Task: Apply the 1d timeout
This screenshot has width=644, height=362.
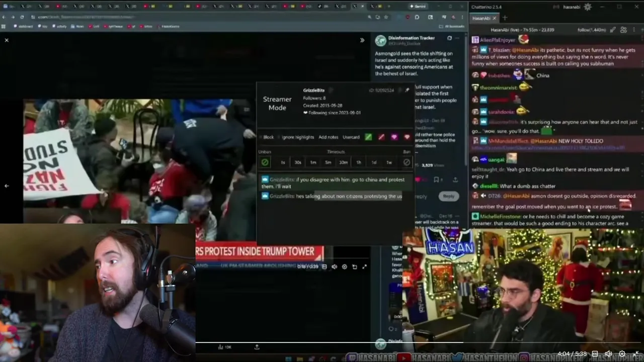Action: [374, 162]
